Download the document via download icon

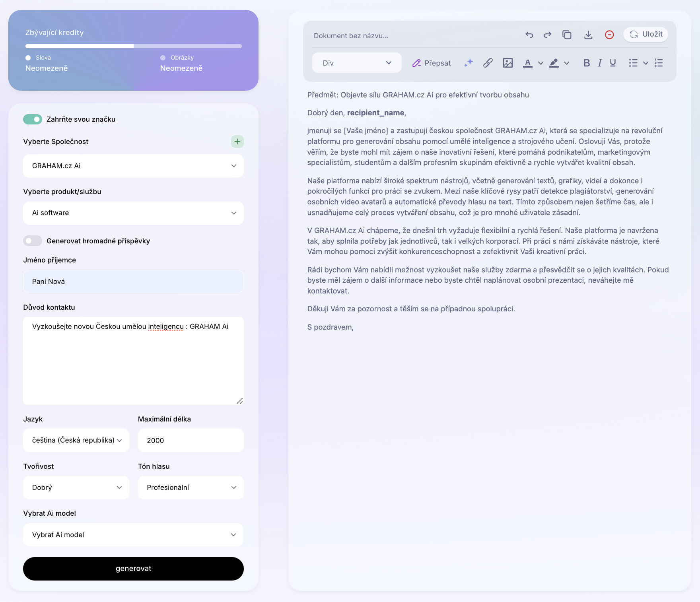pyautogui.click(x=588, y=35)
